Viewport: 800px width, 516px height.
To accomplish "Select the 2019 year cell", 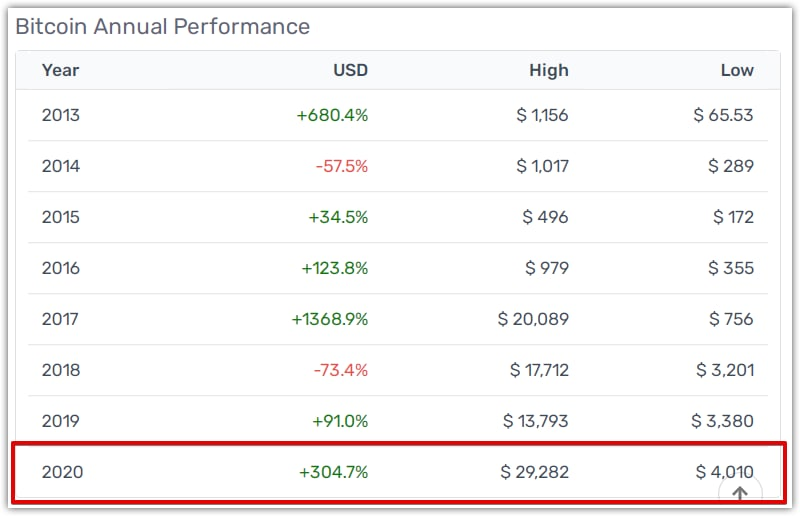I will (61, 421).
